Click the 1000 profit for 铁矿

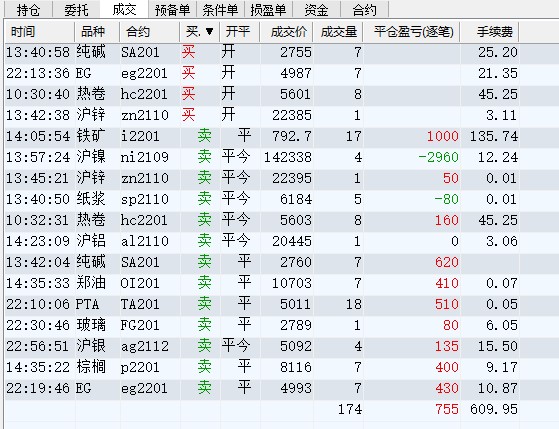coord(442,136)
